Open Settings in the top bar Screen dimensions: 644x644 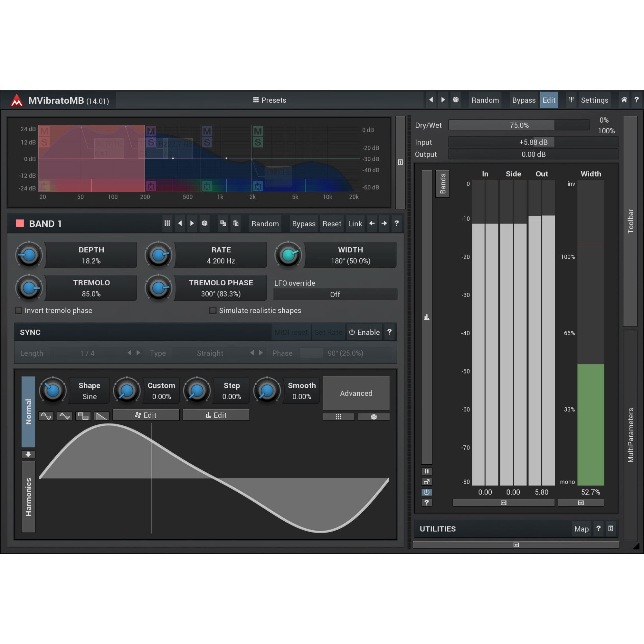point(594,100)
